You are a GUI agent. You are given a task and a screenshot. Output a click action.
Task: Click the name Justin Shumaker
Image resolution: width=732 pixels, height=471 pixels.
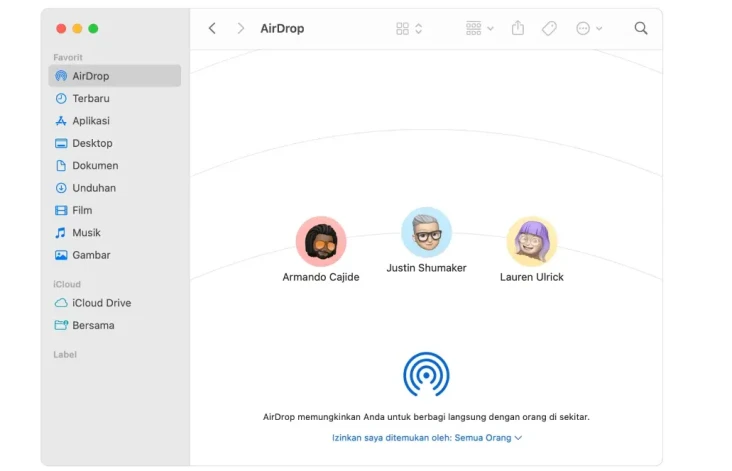coord(426,268)
